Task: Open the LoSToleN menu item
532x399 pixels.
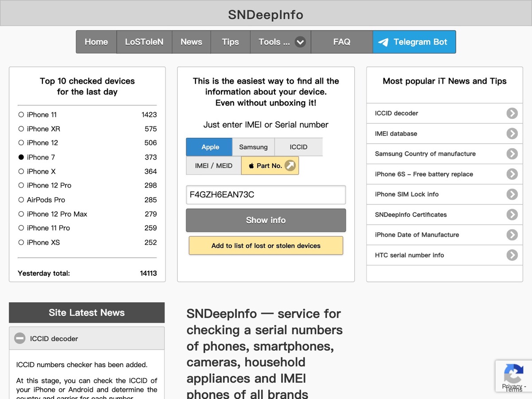Action: (x=144, y=42)
